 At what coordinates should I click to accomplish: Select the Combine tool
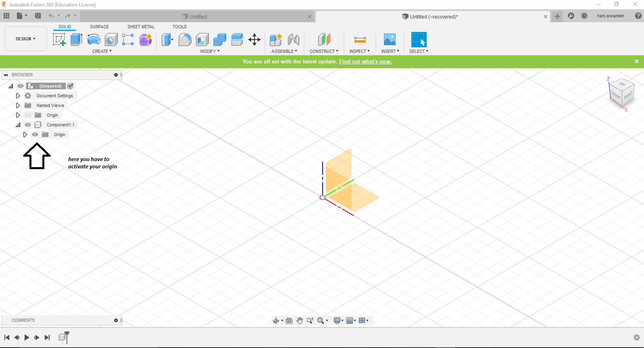[x=220, y=40]
